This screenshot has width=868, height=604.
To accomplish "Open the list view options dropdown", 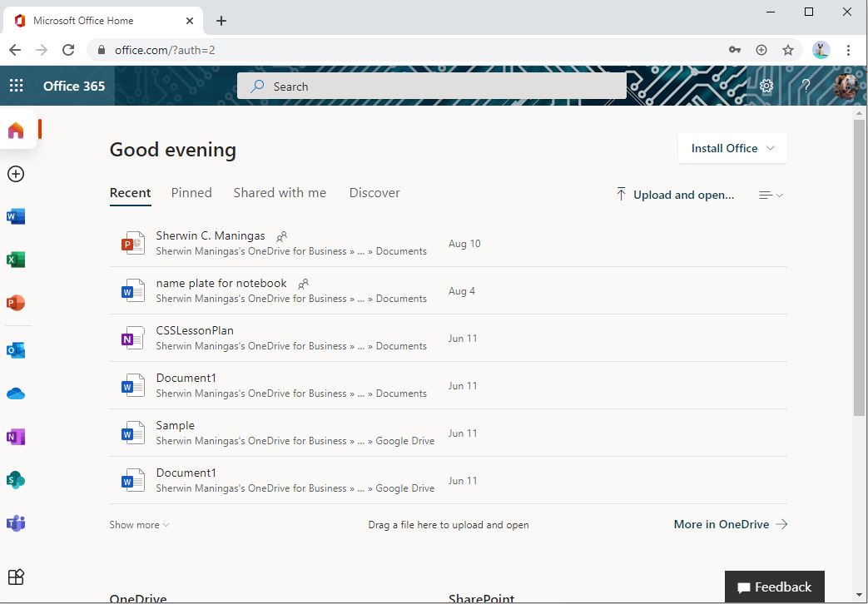I will click(771, 195).
